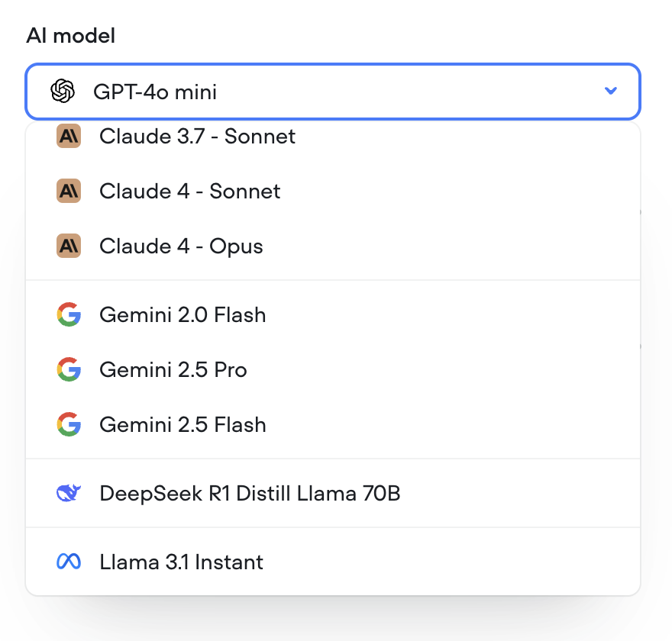
Task: Collapse the model list using the chevron
Action: pyautogui.click(x=610, y=90)
